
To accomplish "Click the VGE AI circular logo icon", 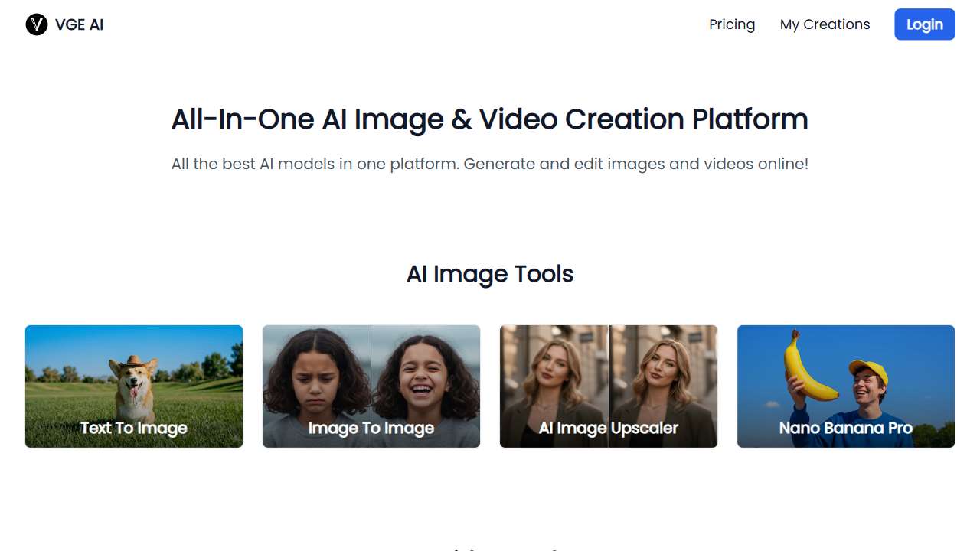I will click(x=37, y=24).
